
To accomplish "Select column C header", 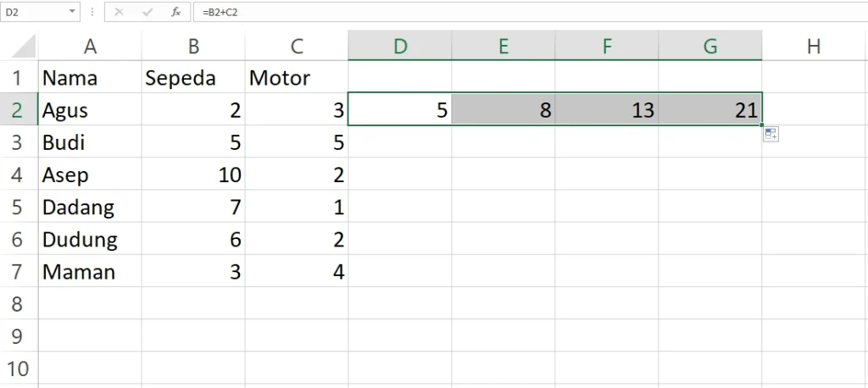I will tap(297, 47).
